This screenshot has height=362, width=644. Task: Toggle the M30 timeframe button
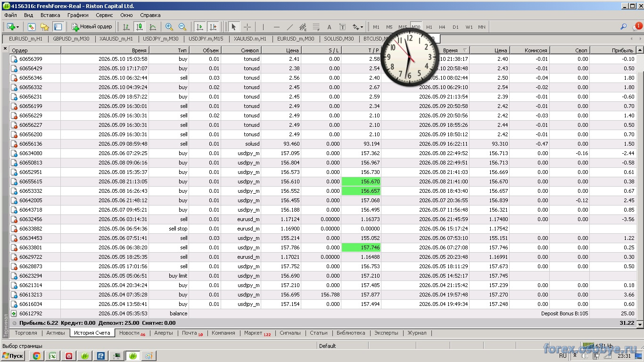[x=416, y=27]
